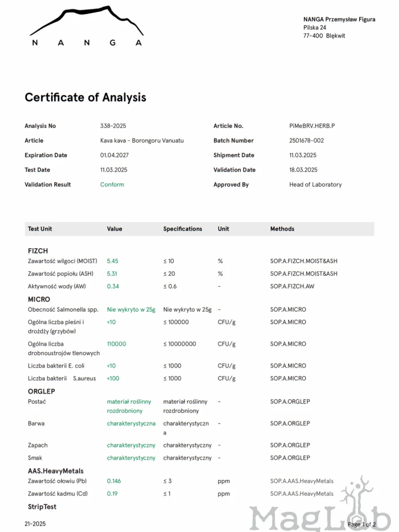Click the 'Zapach' row label
Image resolution: width=399 pixels, height=532 pixels.
click(38, 445)
